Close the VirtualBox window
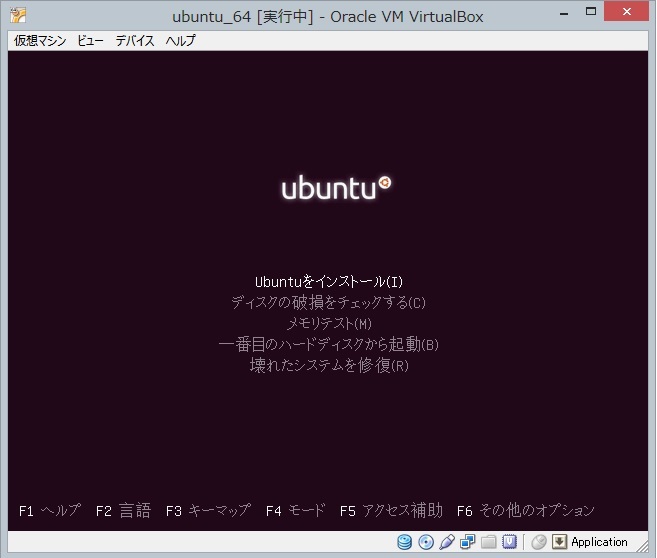 [627, 11]
